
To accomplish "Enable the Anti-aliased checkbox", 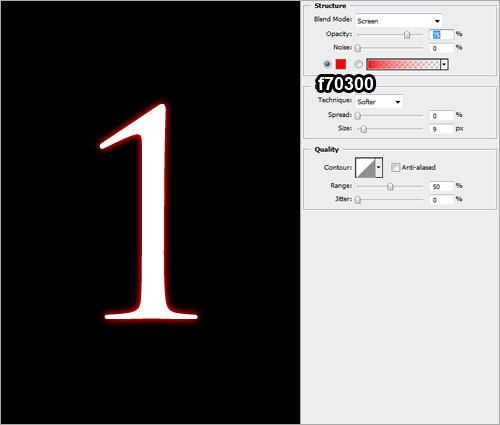I will (x=395, y=167).
